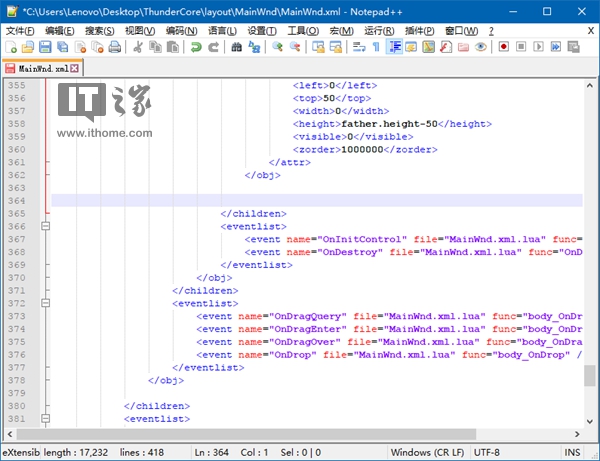Click the Zoom In magnifier icon

pos(277,47)
